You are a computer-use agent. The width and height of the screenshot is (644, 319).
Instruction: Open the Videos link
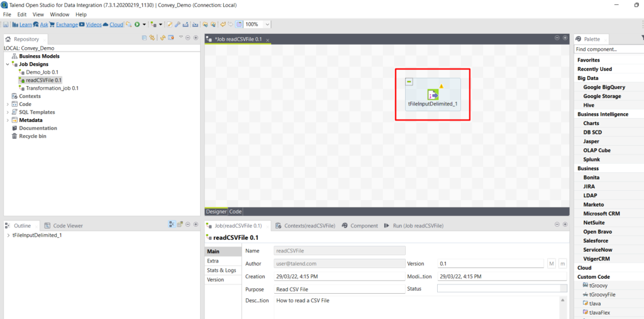tap(94, 24)
